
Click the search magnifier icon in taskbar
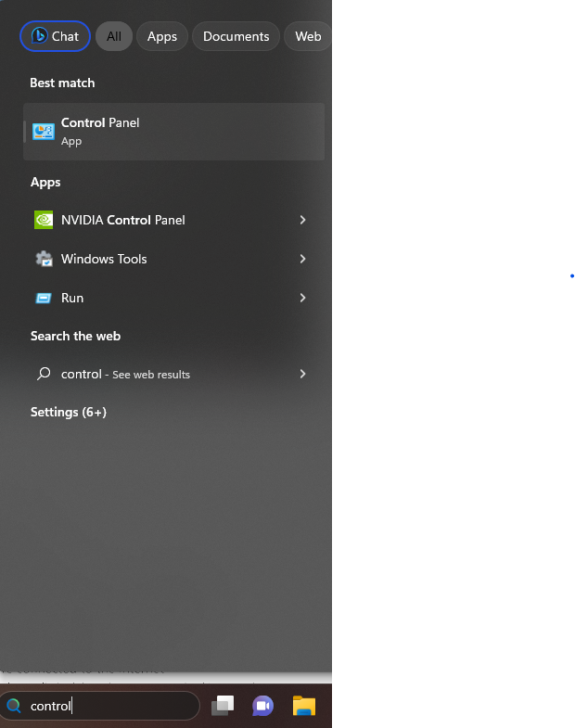click(x=14, y=706)
